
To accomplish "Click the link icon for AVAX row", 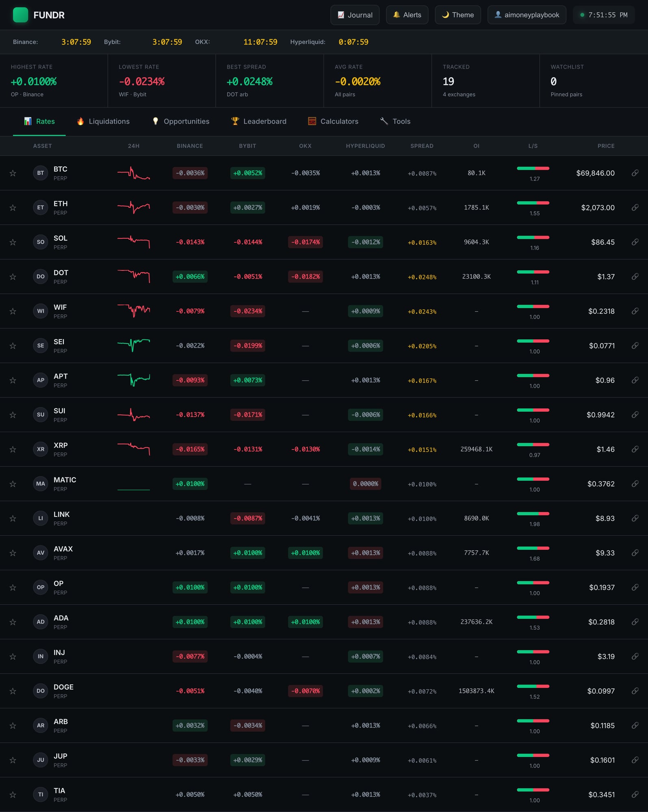I will coord(635,553).
